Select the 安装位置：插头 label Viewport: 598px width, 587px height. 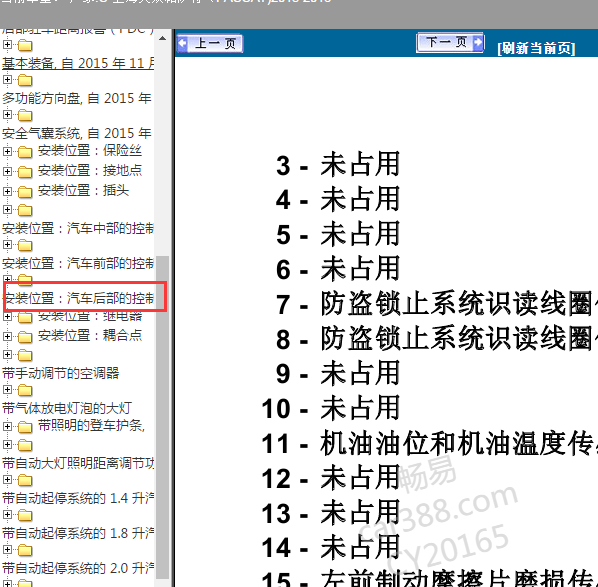(x=84, y=190)
